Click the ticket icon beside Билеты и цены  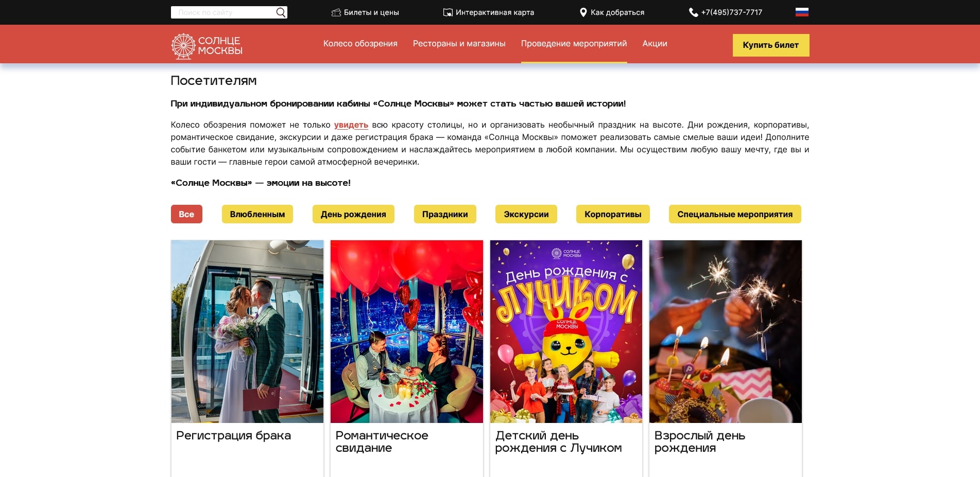tap(336, 12)
